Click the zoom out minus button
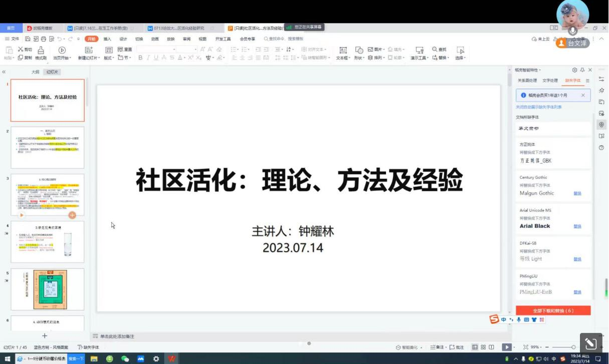The width and height of the screenshot is (609, 364). tap(546, 347)
